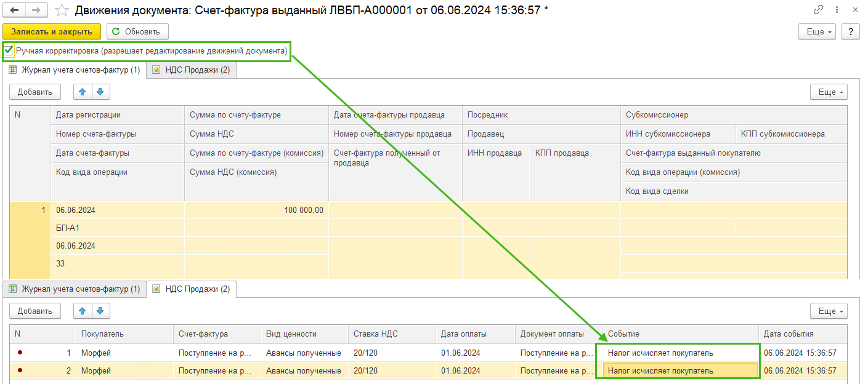The height and width of the screenshot is (384, 868).
Task: Click Записать и закрыть button
Action: tap(51, 31)
